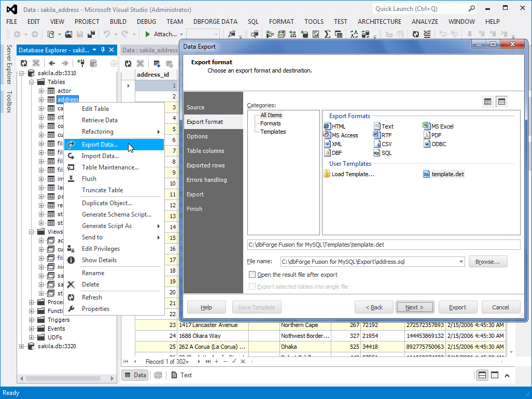The width and height of the screenshot is (532, 399).
Task: Cancel the Data Export dialog
Action: [500, 307]
